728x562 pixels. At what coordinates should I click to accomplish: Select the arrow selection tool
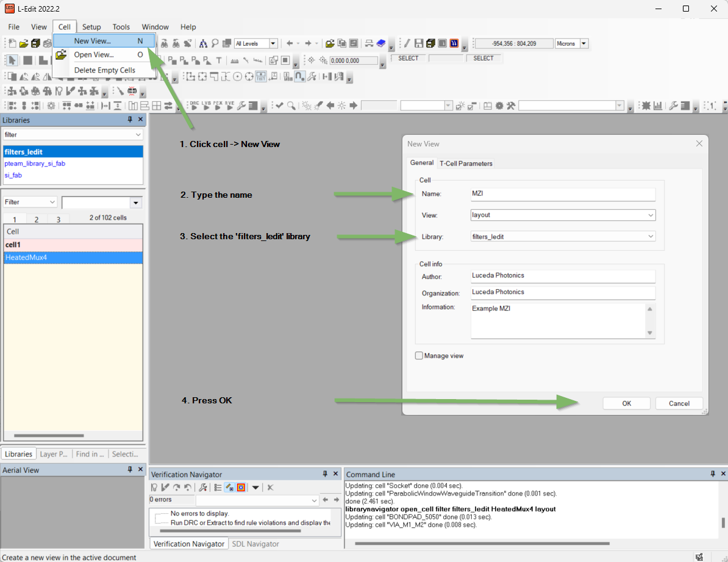[12, 60]
